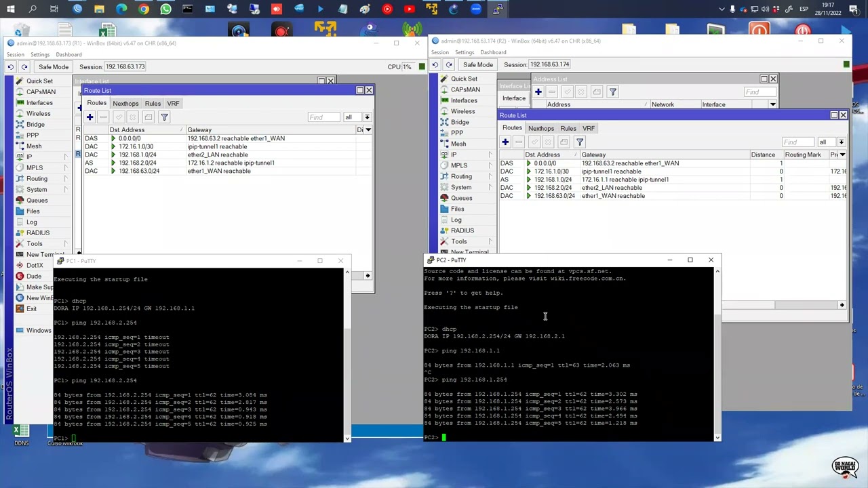Open Dashboard menu in R2 WinBox
The height and width of the screenshot is (488, 868).
[x=493, y=52]
